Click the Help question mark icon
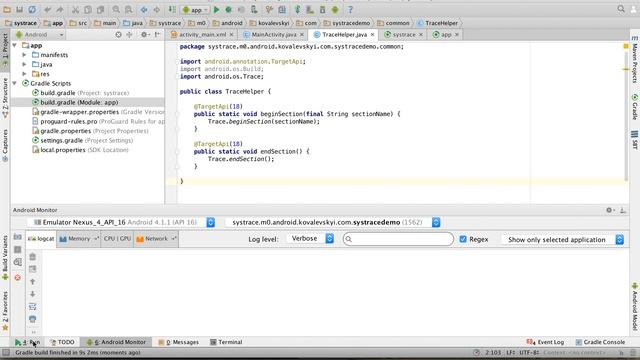This screenshot has height=360, width=640. pyautogui.click(x=350, y=9)
